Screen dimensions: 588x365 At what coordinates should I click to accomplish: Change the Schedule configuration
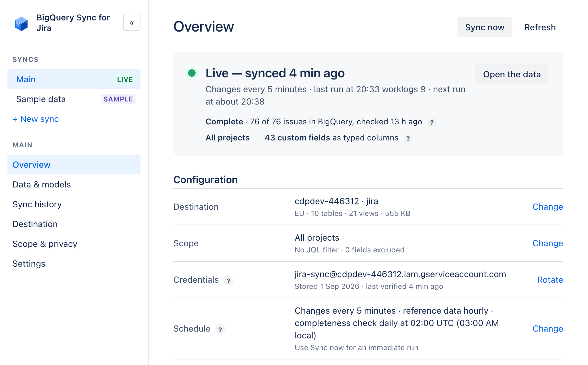click(548, 328)
